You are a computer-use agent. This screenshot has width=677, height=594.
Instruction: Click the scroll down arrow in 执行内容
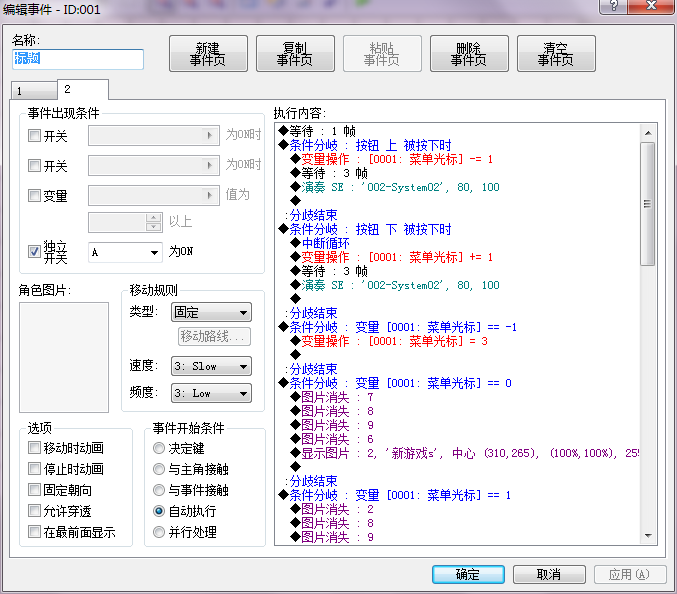click(648, 536)
